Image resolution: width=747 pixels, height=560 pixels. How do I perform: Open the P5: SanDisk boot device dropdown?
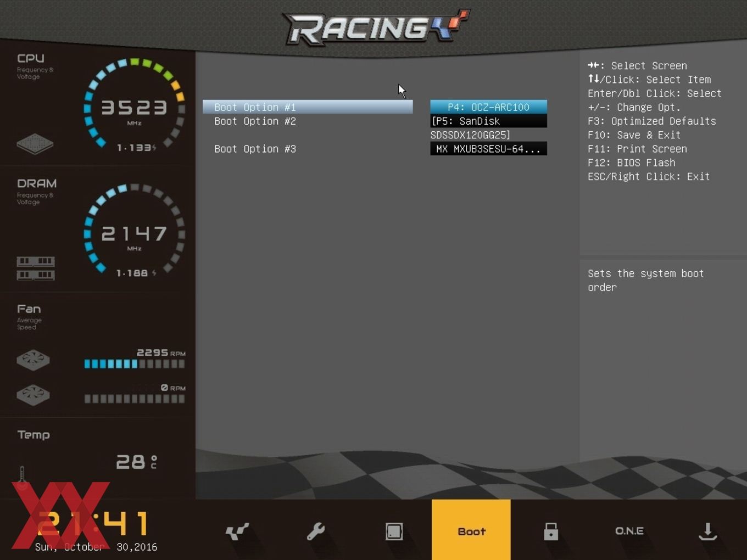[x=488, y=121]
